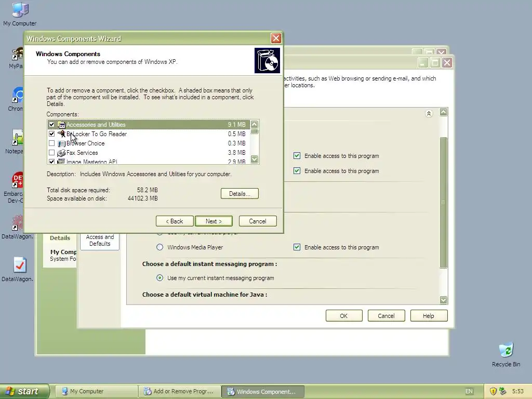Collapse the section with the double-chevron button
The height and width of the screenshot is (399, 532).
(429, 113)
